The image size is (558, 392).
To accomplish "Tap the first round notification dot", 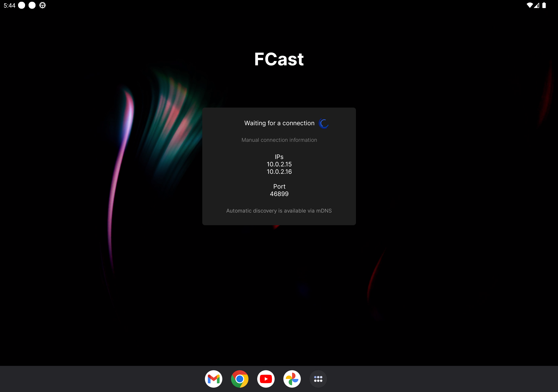I will pyautogui.click(x=22, y=5).
